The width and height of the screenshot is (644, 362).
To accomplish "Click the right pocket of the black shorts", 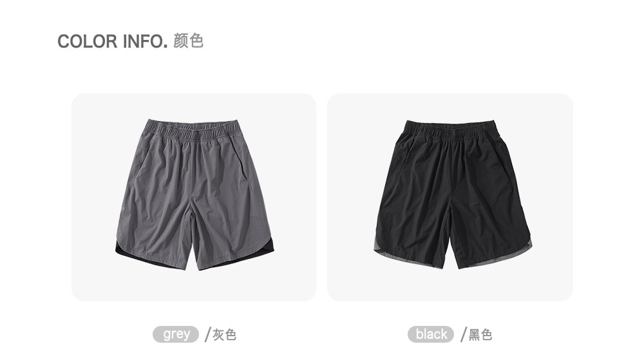I will tap(504, 158).
